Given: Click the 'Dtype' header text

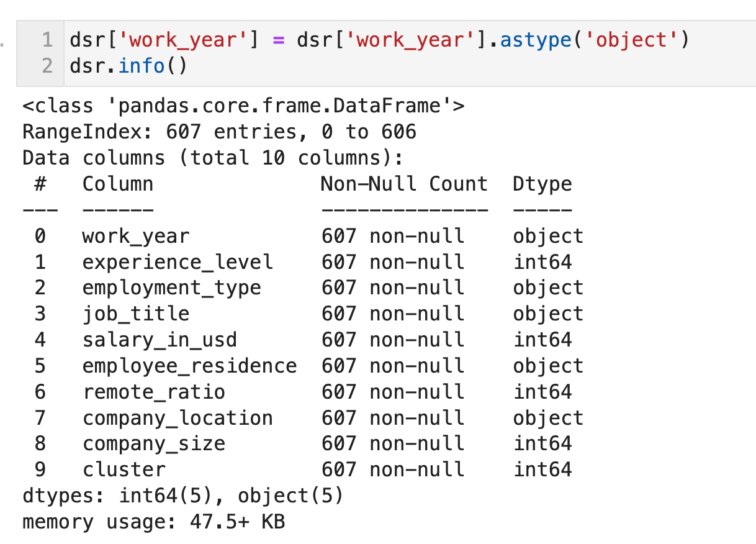Looking at the screenshot, I should (x=542, y=184).
